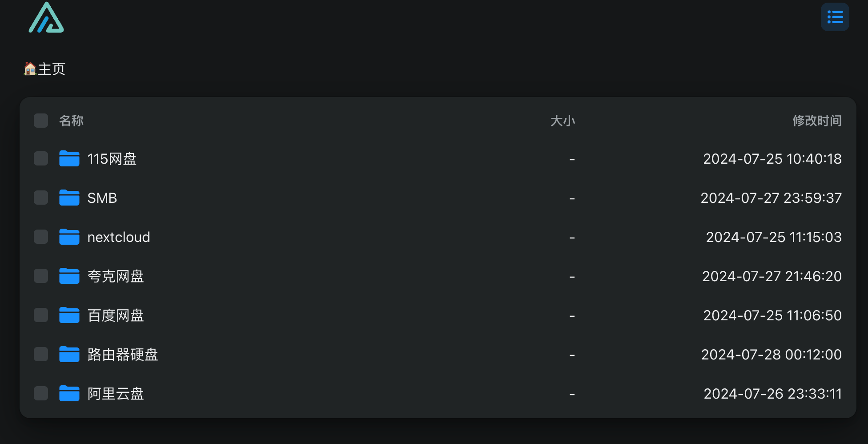The width and height of the screenshot is (868, 444).
Task: Click the 2024-07-27 21:46:20 timestamp of 夸克网盘
Action: tap(772, 276)
